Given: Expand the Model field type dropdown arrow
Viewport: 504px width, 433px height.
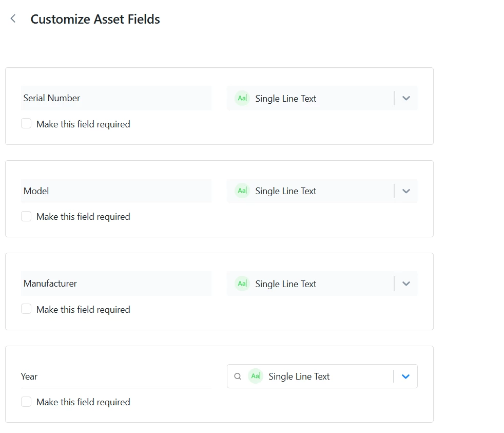Looking at the screenshot, I should (406, 191).
